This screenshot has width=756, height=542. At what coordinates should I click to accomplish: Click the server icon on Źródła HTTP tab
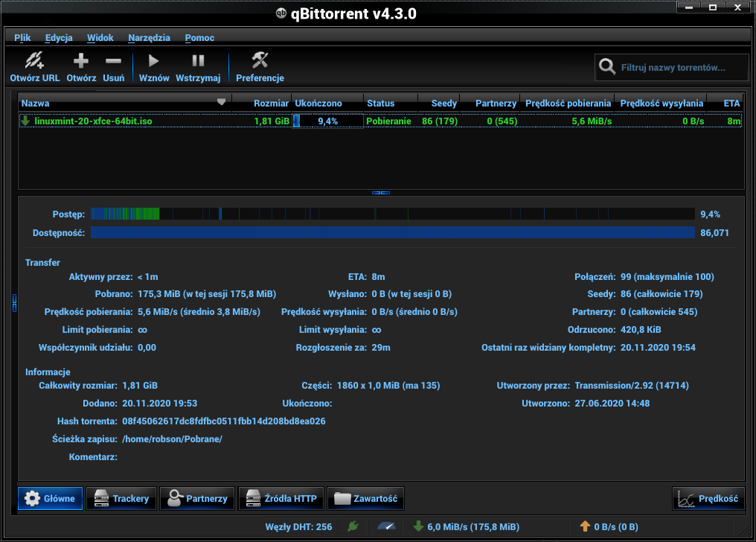(x=253, y=498)
